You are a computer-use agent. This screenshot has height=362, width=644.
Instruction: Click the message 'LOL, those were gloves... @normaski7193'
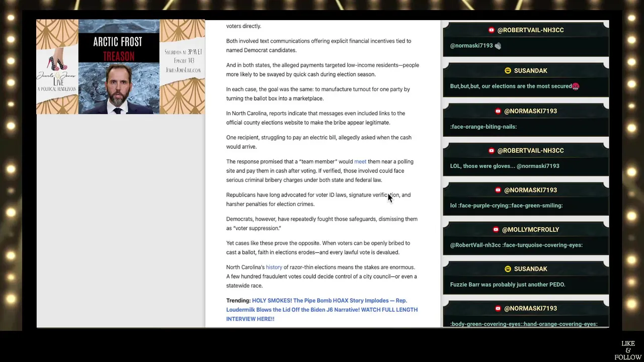pos(505,166)
